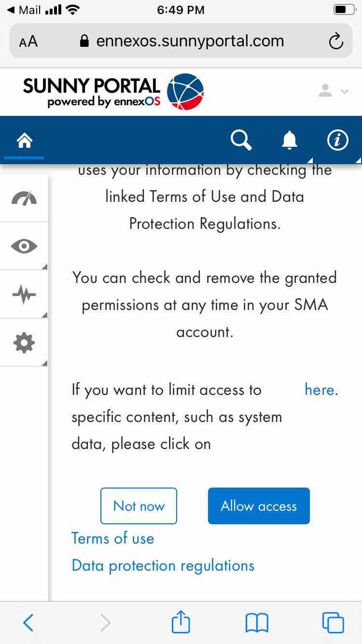The image size is (362, 644).
Task: Click the Allow access button
Action: click(259, 506)
